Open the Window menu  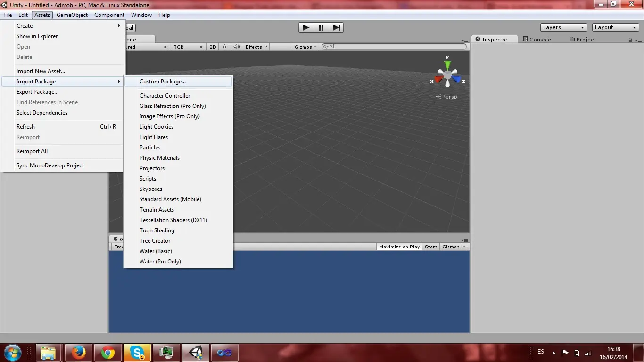[x=141, y=15]
